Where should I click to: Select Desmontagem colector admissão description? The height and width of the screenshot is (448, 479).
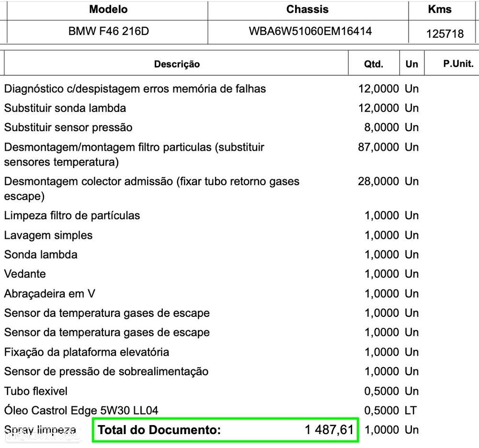(x=152, y=189)
